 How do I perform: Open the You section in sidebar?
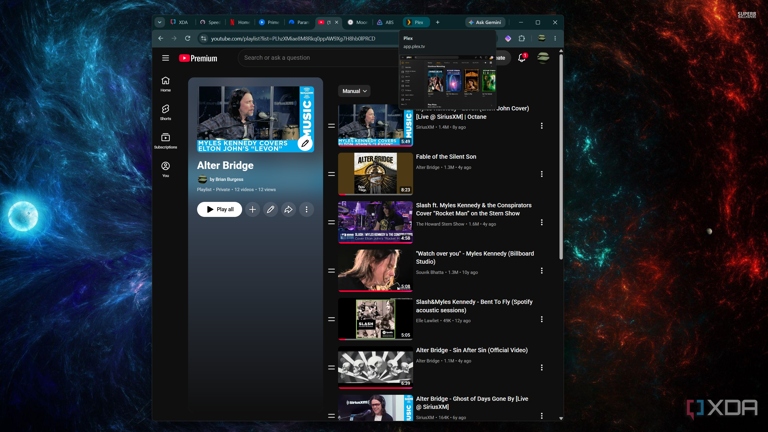point(166,169)
